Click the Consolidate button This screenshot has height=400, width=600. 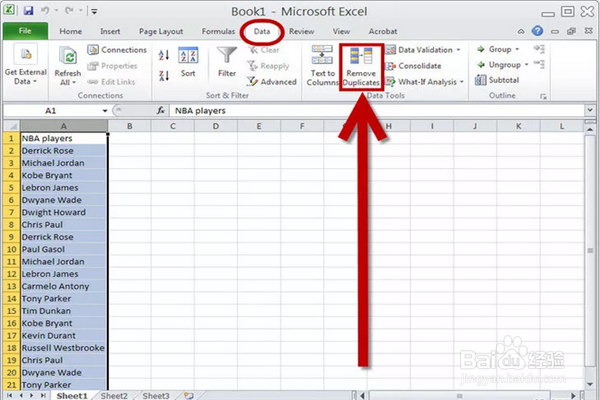pyautogui.click(x=414, y=66)
